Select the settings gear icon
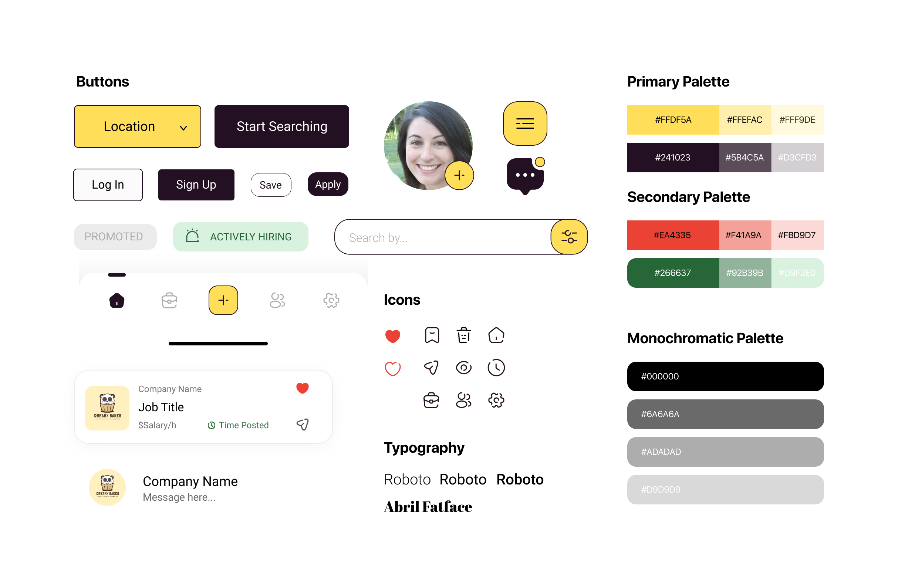The height and width of the screenshot is (588, 898). pos(497,399)
